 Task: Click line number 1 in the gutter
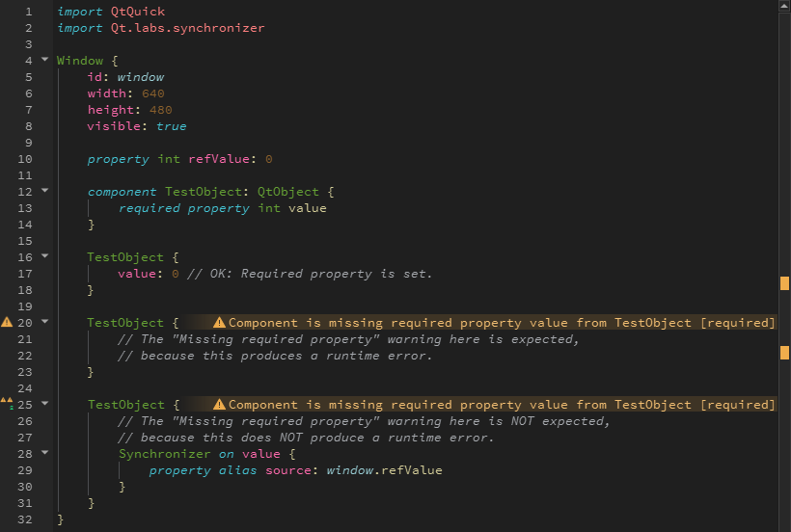point(28,12)
